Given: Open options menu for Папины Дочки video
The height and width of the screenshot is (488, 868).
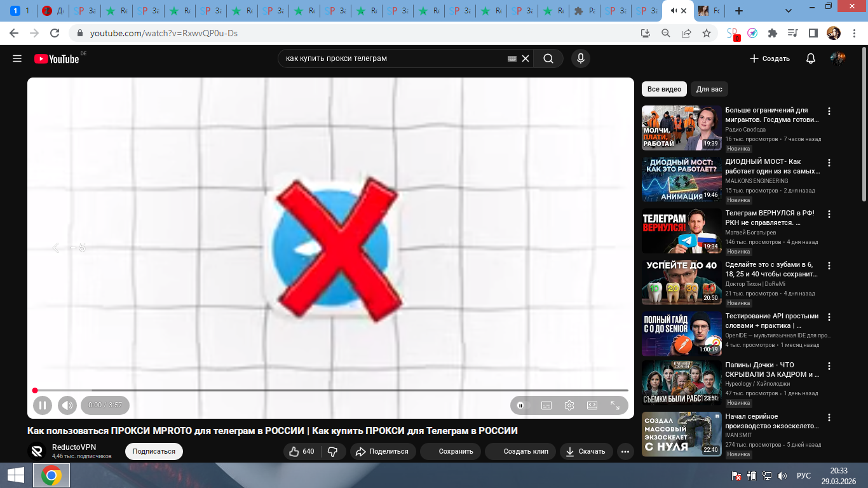Looking at the screenshot, I should 829,366.
